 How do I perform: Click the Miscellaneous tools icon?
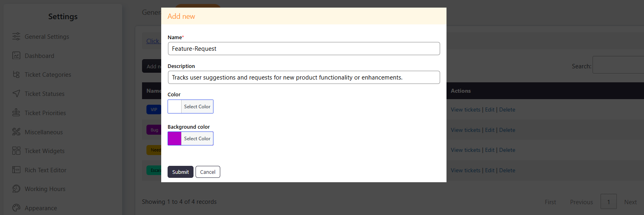(16, 132)
